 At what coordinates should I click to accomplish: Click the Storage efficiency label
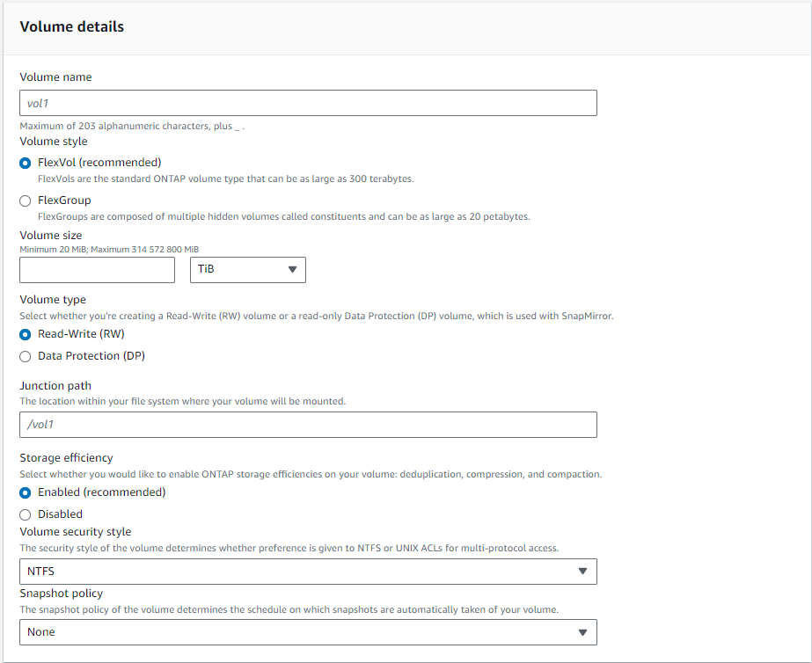pyautogui.click(x=66, y=457)
